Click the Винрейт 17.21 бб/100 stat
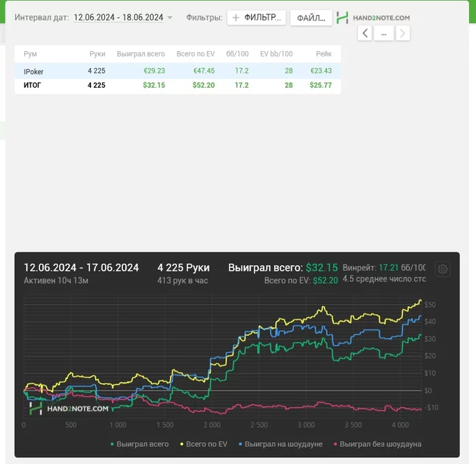 coord(384,268)
